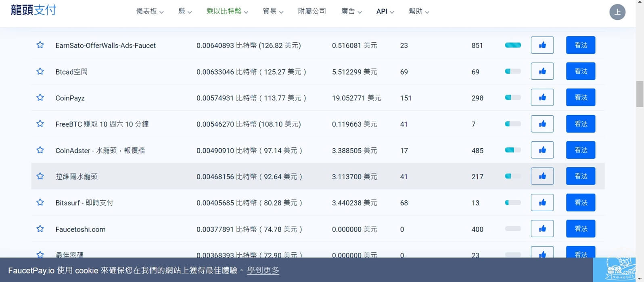644x282 pixels.
Task: Like CoinAdster with thumbs-up icon
Action: [x=542, y=150]
